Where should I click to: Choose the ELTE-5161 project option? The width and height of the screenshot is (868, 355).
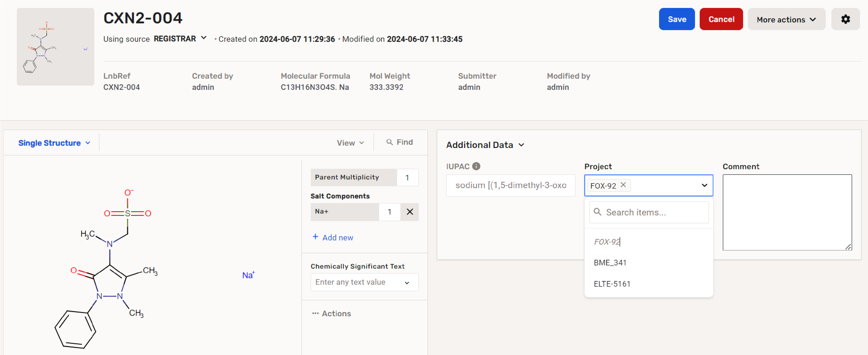click(x=612, y=284)
